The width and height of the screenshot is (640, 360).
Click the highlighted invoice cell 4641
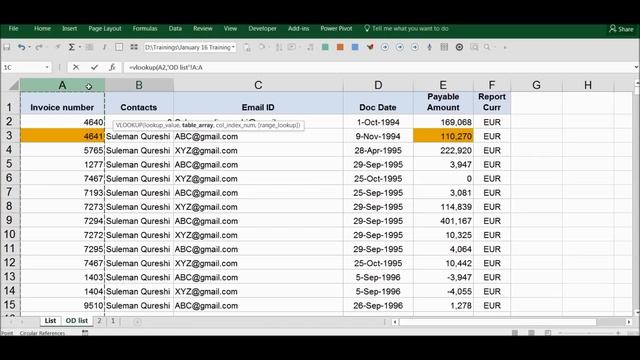(62, 136)
